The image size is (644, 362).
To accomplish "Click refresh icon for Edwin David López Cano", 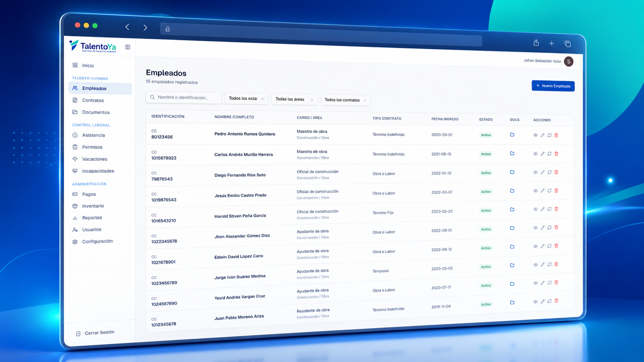I will click(550, 246).
